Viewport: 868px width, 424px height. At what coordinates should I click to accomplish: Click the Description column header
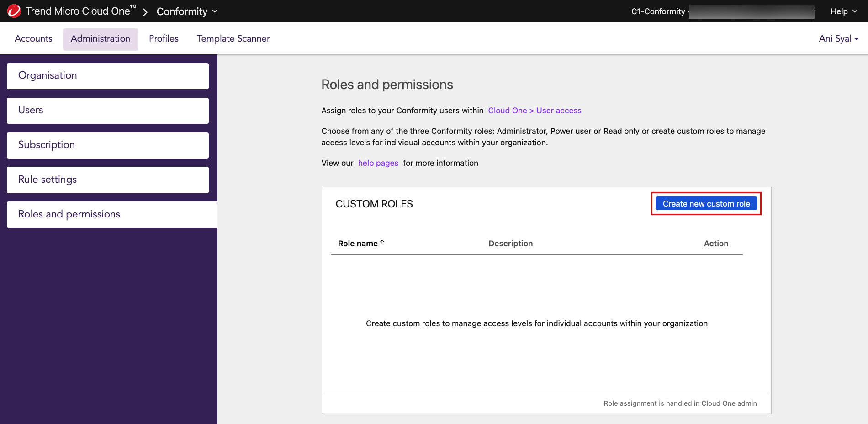point(511,244)
